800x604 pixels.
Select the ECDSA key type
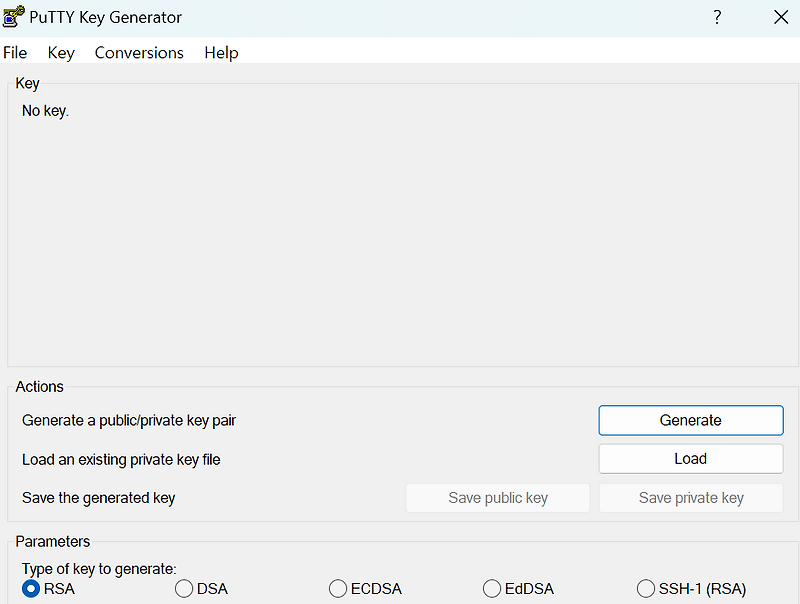tap(337, 589)
